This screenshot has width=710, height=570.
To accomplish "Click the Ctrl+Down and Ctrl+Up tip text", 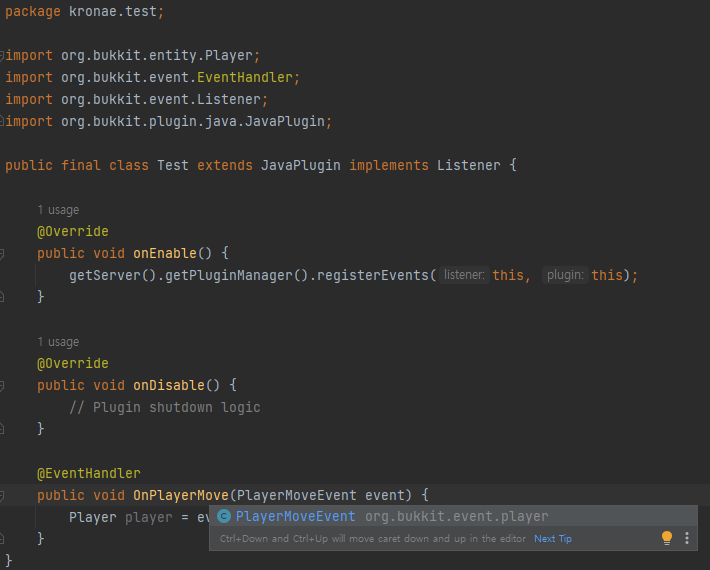I will click(x=373, y=539).
